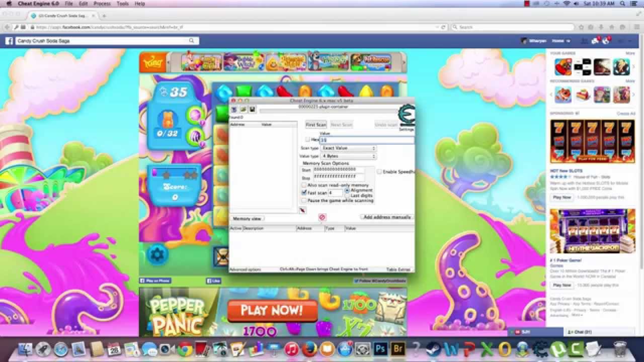The width and height of the screenshot is (644, 362).
Task: Open the Cheat Engine 6.0 menu
Action: click(38, 4)
